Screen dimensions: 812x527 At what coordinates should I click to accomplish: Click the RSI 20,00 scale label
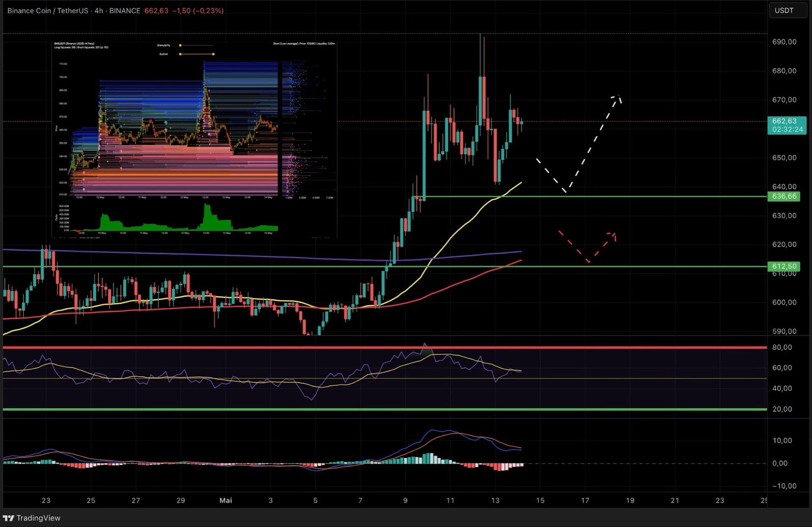(x=782, y=409)
